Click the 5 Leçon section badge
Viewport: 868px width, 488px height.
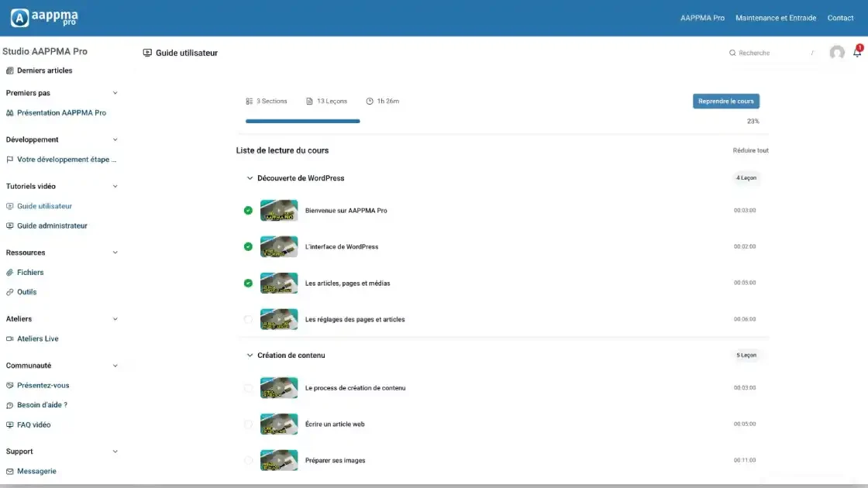click(x=746, y=356)
